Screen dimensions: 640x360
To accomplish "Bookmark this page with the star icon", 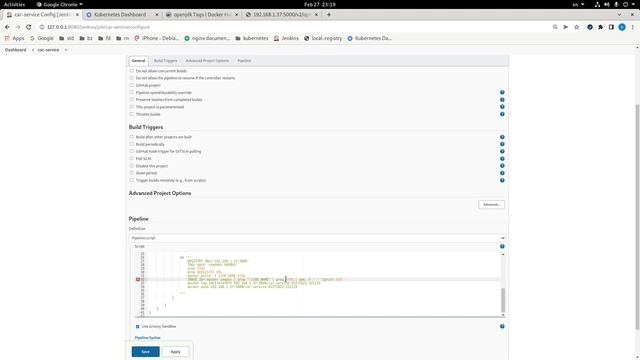I will (x=576, y=27).
